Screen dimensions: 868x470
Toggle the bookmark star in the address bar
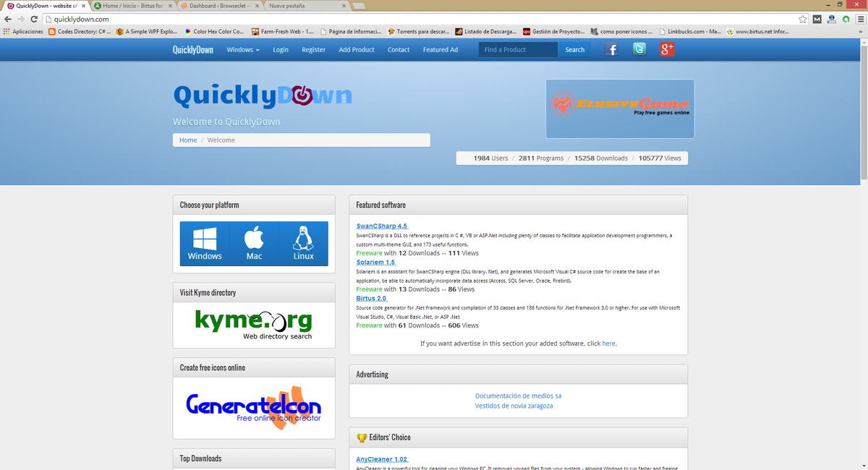pyautogui.click(x=803, y=20)
